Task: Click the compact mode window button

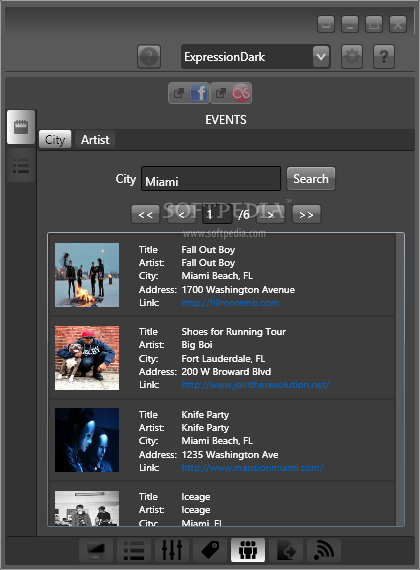Action: [326, 25]
